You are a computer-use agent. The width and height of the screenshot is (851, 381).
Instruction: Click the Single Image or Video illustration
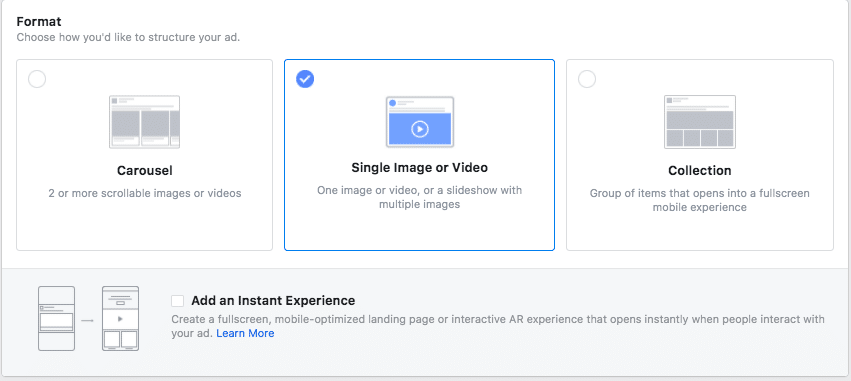click(420, 122)
